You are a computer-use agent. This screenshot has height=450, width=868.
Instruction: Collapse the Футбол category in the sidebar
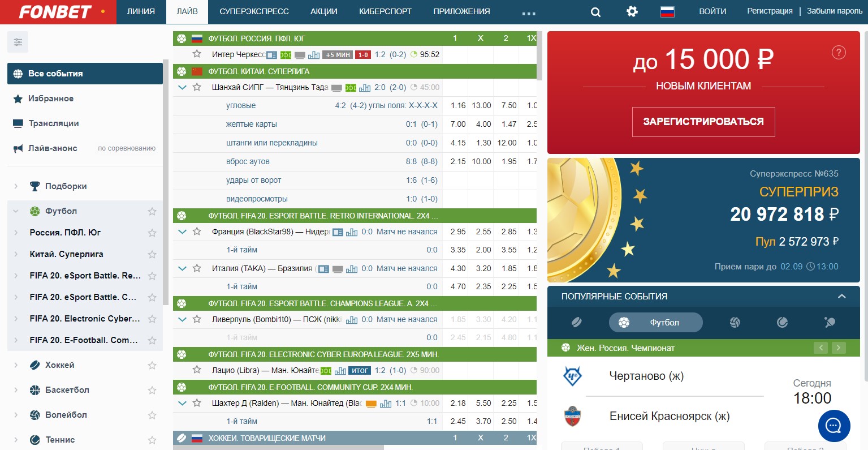pyautogui.click(x=16, y=211)
